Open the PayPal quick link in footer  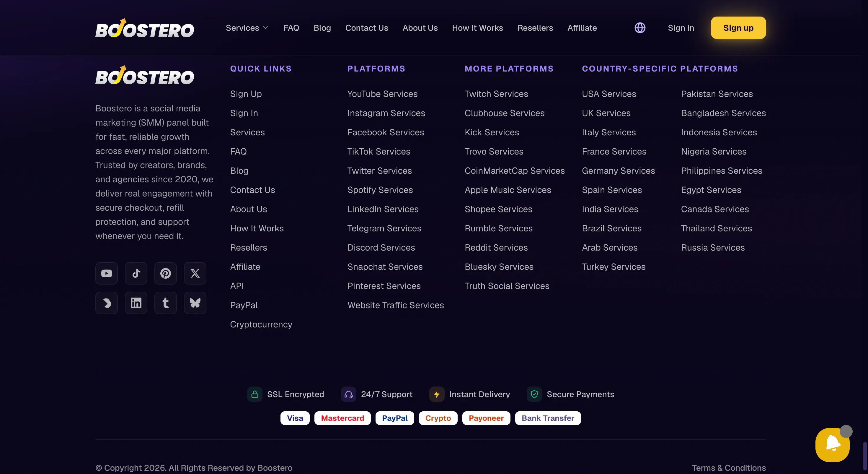(x=244, y=305)
